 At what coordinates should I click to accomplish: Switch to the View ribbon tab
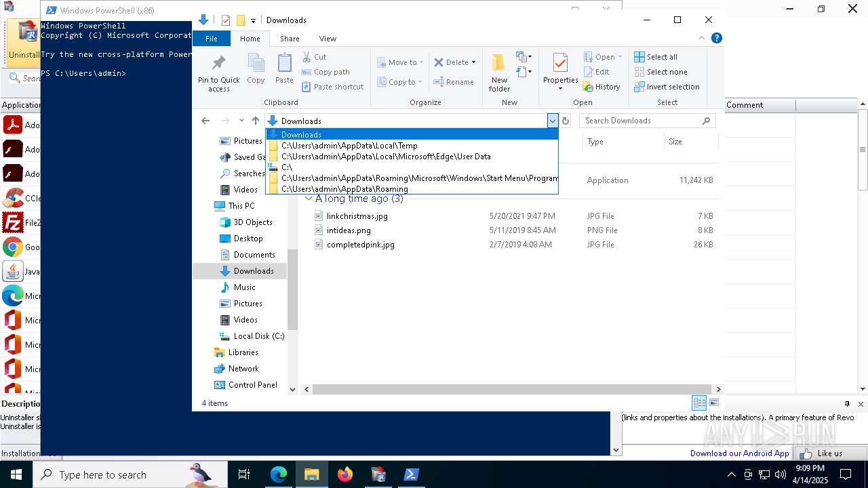pos(328,39)
